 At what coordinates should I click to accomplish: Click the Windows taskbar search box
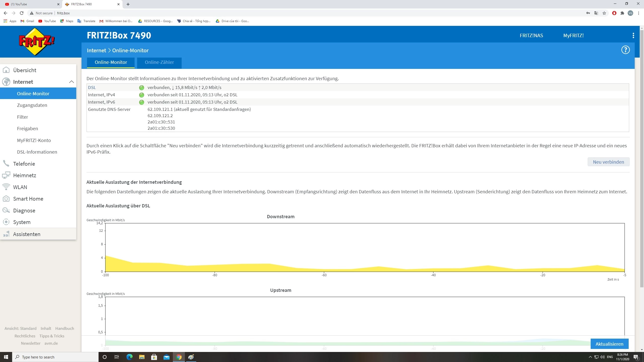point(55,357)
